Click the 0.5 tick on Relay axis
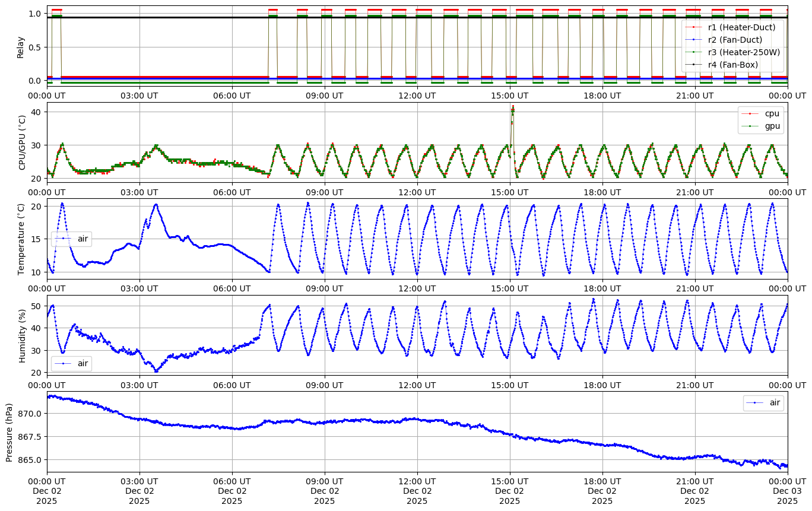This screenshot has height=511, width=812. click(x=35, y=47)
